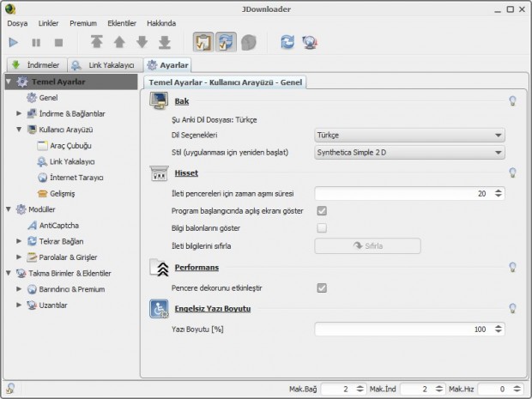Viewport: 532px width, 399px height.
Task: Open the Linkler menu
Action: coord(48,23)
